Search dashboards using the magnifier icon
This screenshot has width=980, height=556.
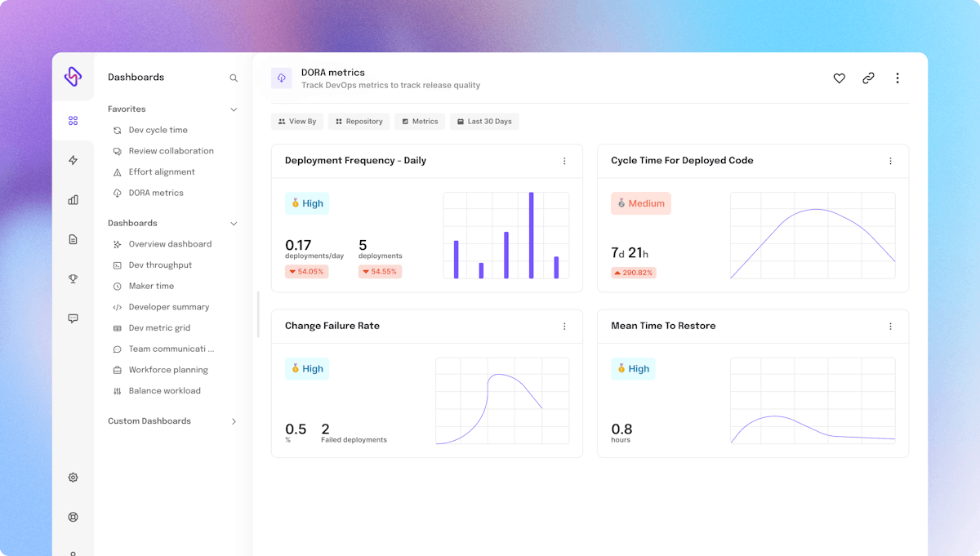(x=234, y=77)
